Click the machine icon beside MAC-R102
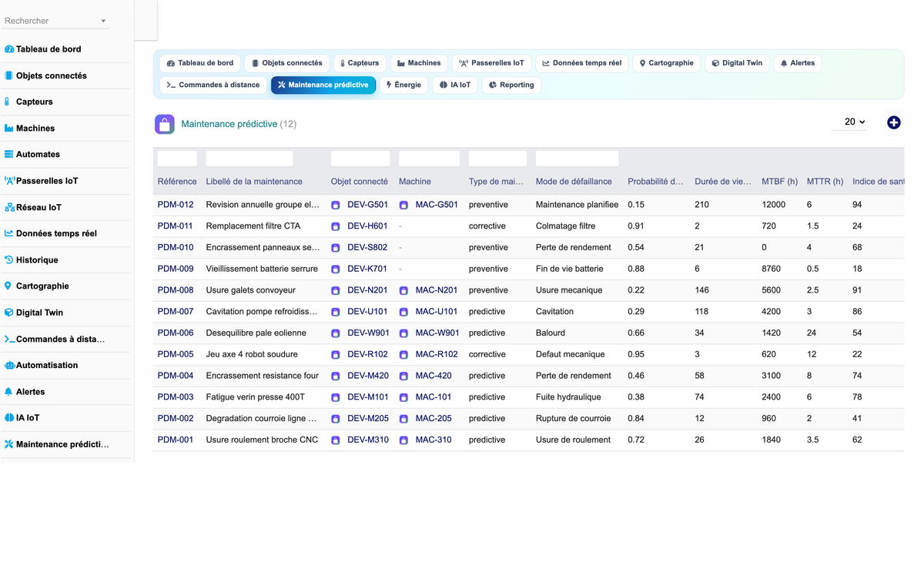The height and width of the screenshot is (572, 924). click(403, 355)
